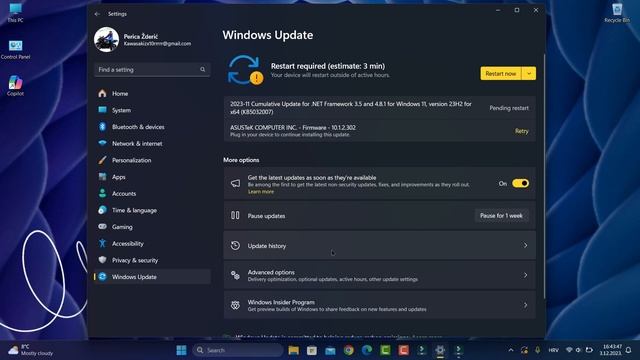The width and height of the screenshot is (640, 360).
Task: Focus the Find a setting search box
Action: [152, 69]
